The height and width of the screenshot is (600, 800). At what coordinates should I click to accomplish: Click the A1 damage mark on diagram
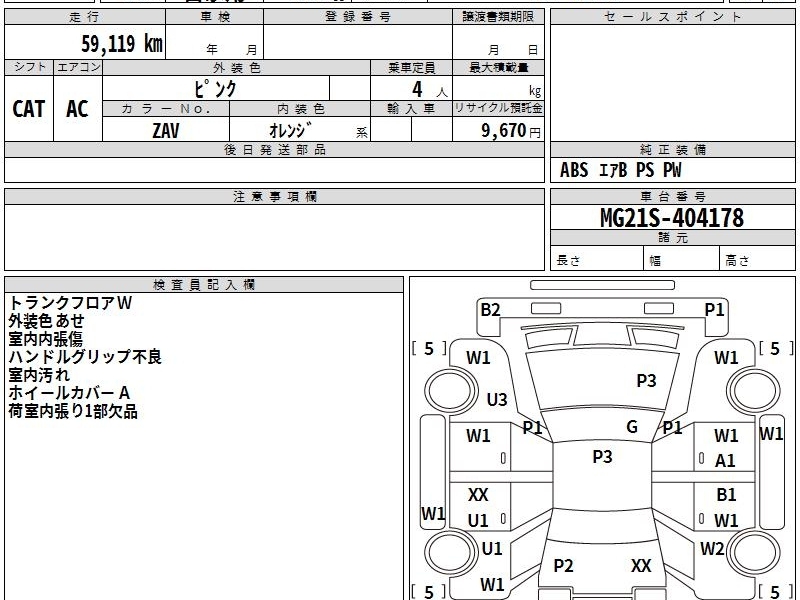[725, 461]
